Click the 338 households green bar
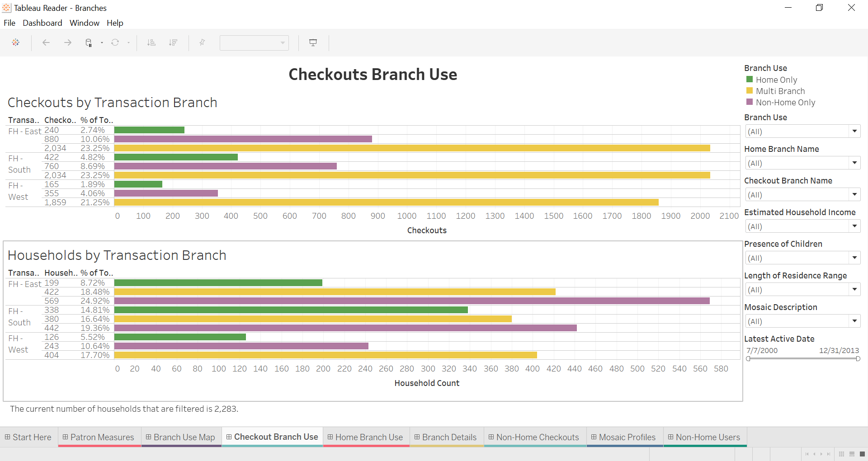868x461 pixels. point(291,310)
